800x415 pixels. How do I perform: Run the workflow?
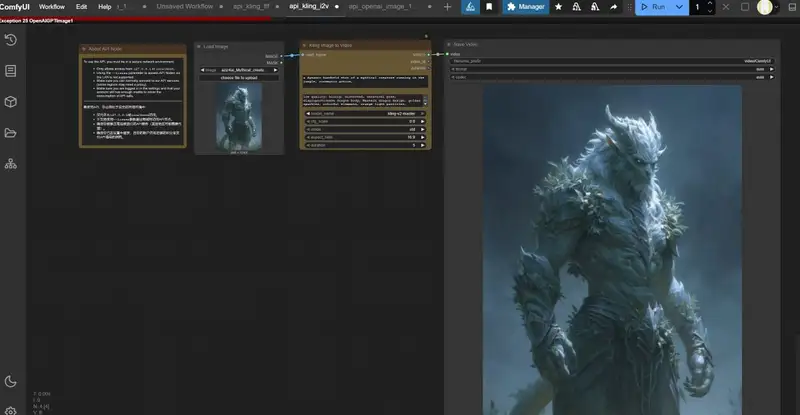pyautogui.click(x=654, y=7)
